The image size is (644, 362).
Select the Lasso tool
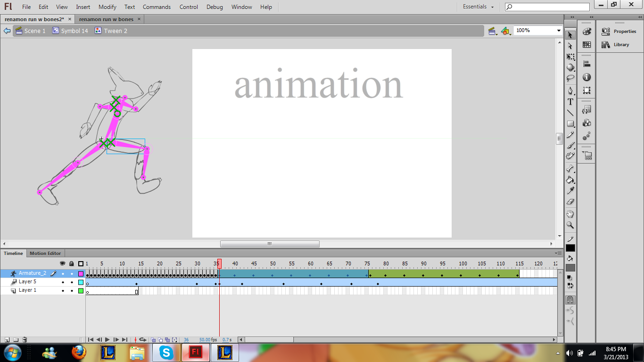(570, 78)
